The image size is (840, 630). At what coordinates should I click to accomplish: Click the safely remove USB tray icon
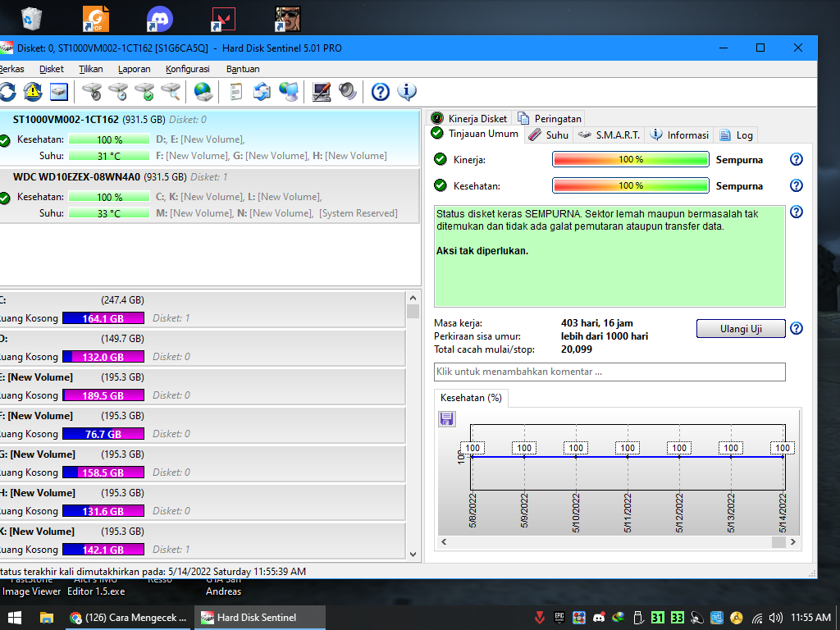[x=638, y=618]
